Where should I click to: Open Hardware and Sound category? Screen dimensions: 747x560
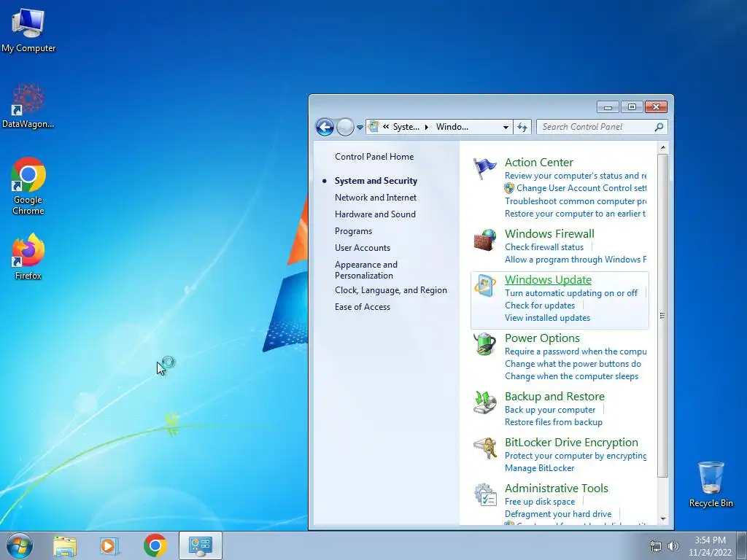tap(375, 214)
